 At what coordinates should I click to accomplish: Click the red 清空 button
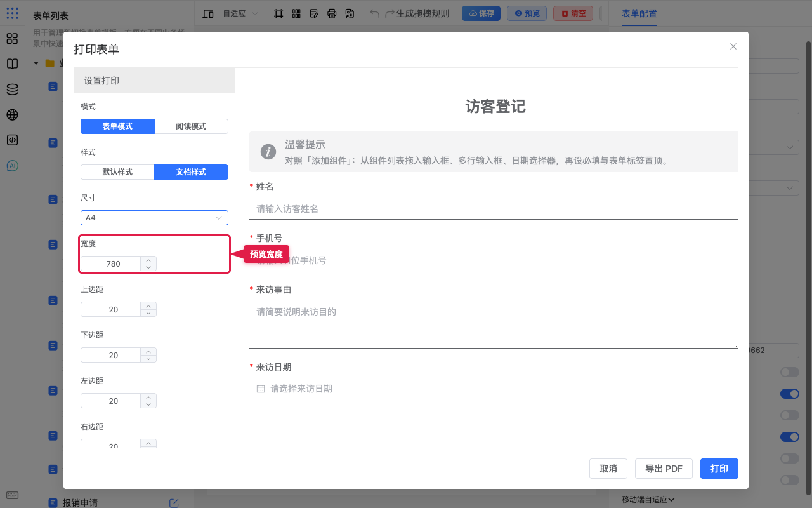[x=573, y=13]
